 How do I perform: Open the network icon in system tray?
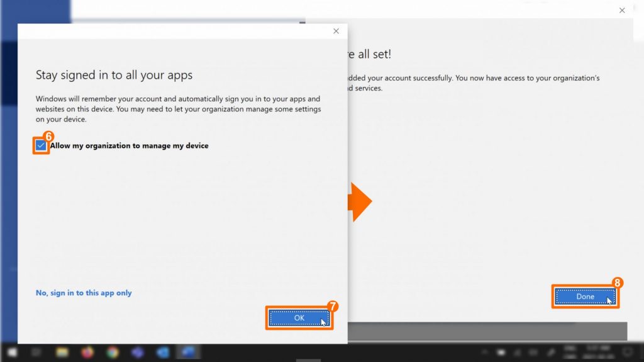coord(518,352)
